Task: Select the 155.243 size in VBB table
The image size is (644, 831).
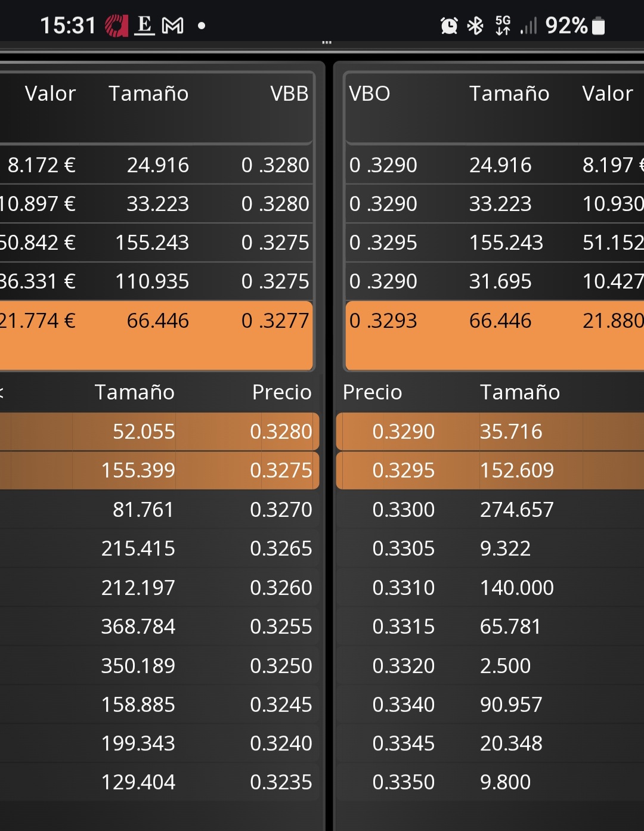Action: (x=152, y=243)
